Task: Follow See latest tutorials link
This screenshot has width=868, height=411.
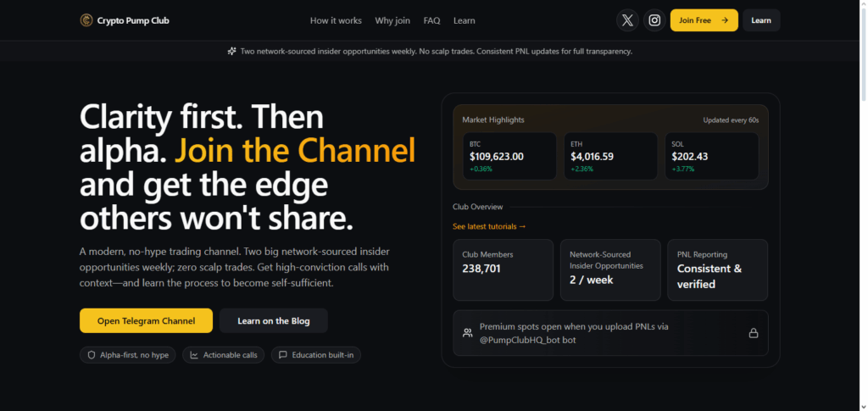Action: point(489,226)
